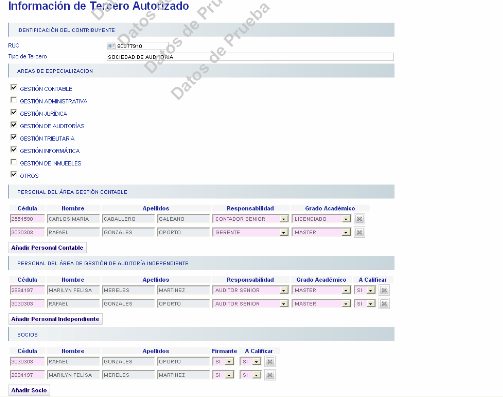Check the Gestión de Inmuebles option
The image size is (503, 397).
[14, 162]
